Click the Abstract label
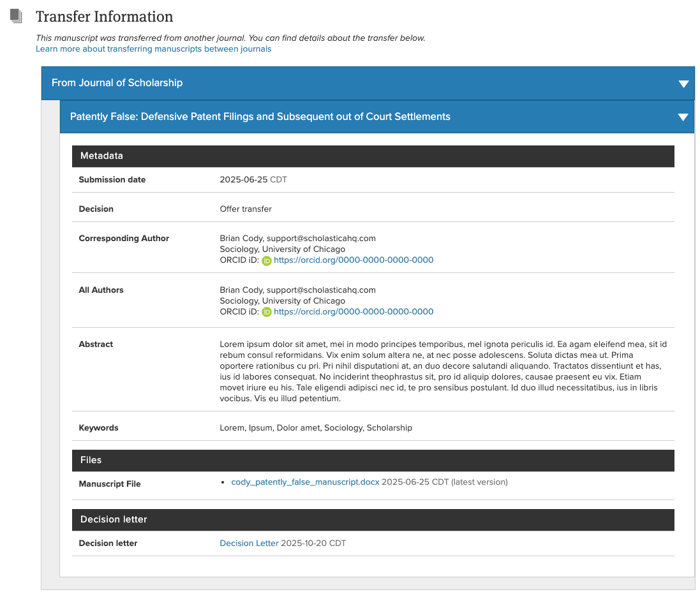Viewport: 700px width, 599px height. point(96,344)
